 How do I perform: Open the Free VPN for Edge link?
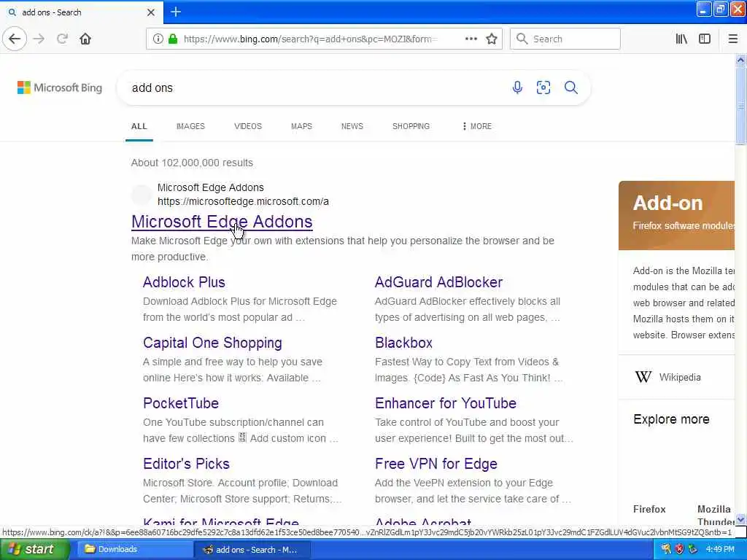tap(436, 463)
